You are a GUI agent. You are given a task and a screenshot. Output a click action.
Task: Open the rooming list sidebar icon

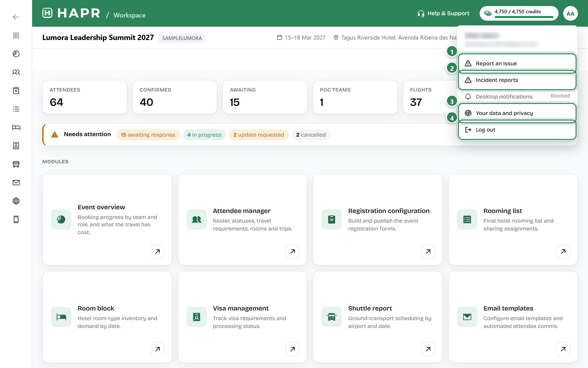pos(16,109)
